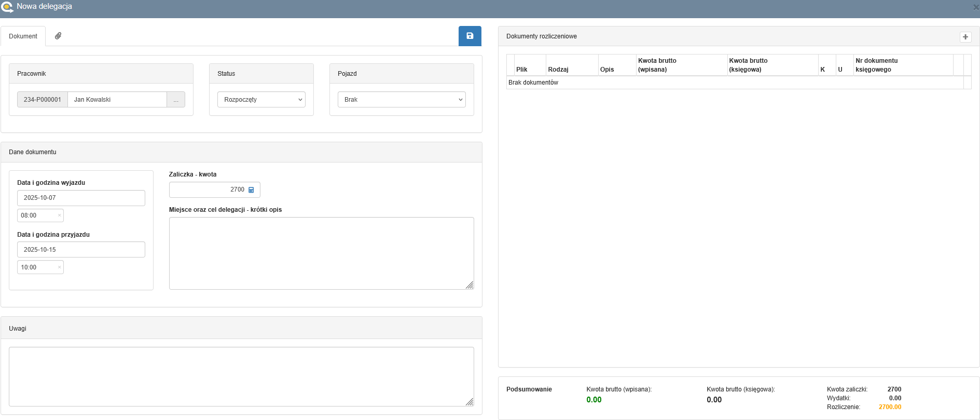Screen dimensions: 980x420
Task: Click inside the Uwagi notes textarea
Action: [x=241, y=376]
